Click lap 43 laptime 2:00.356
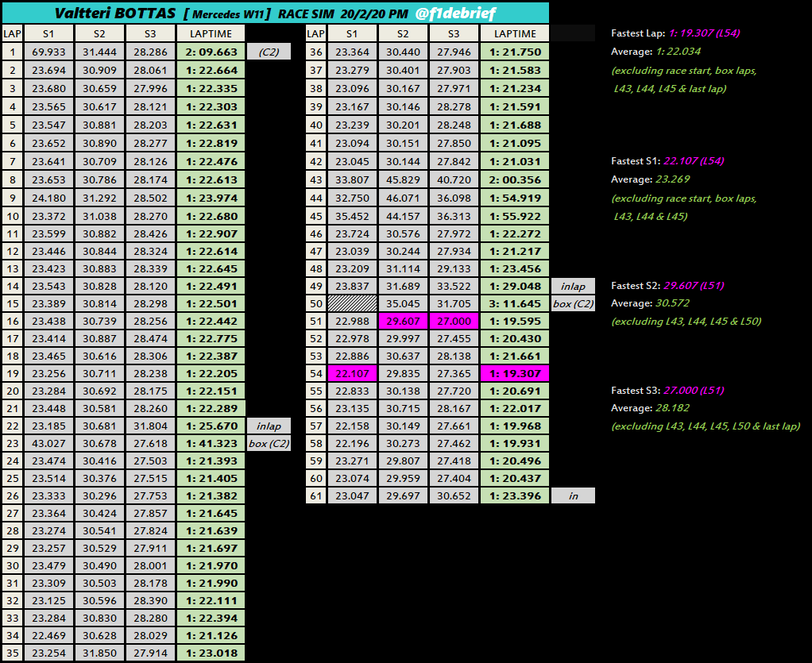 click(x=515, y=179)
